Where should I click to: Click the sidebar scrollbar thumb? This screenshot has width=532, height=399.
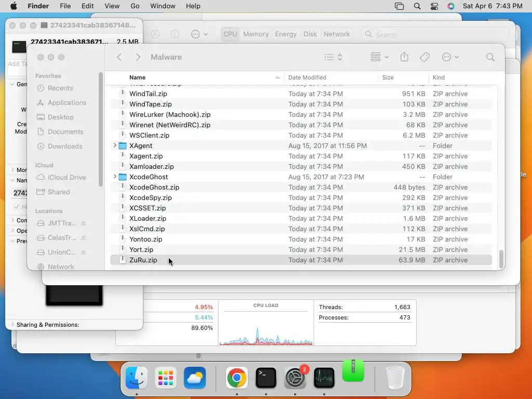click(100, 129)
